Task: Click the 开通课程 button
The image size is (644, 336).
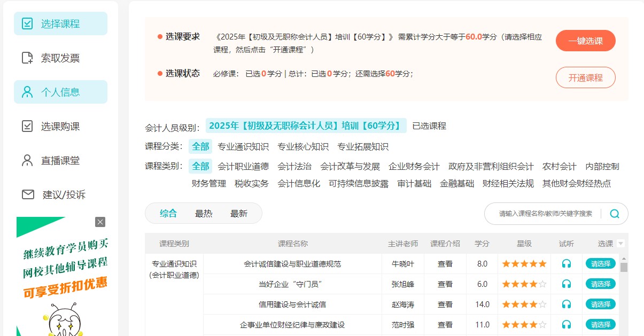Action: [x=585, y=77]
